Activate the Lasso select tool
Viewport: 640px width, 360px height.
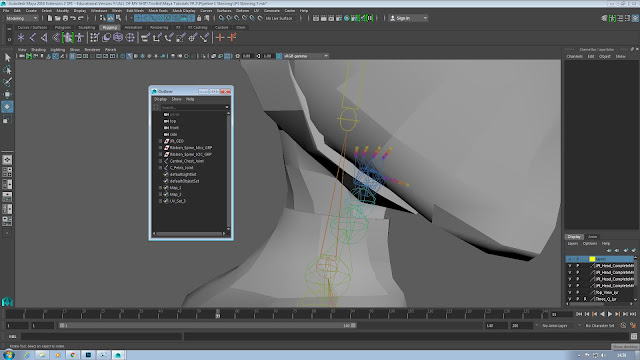[7, 70]
